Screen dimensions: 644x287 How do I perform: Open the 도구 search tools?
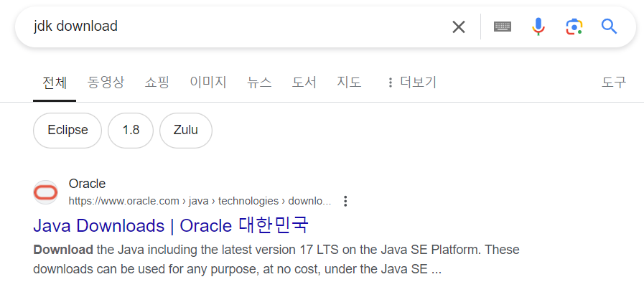click(x=614, y=83)
